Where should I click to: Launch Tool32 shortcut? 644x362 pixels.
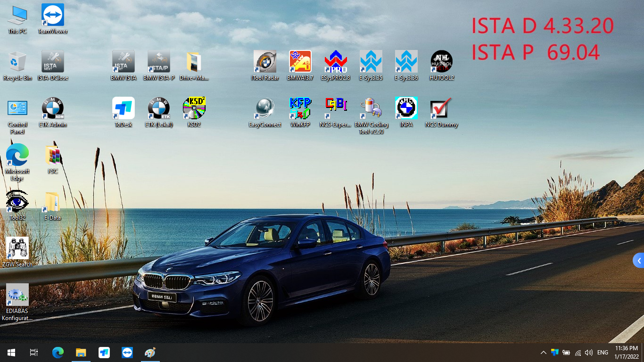pos(17,206)
